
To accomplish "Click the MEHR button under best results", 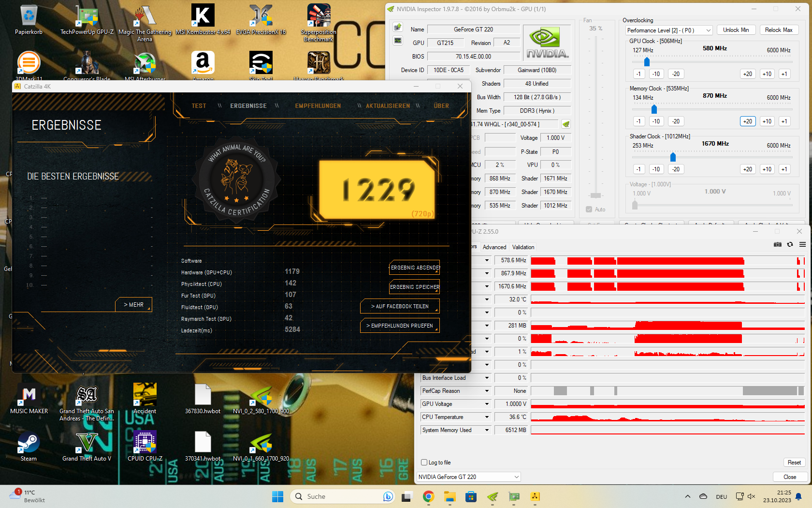I will point(134,305).
